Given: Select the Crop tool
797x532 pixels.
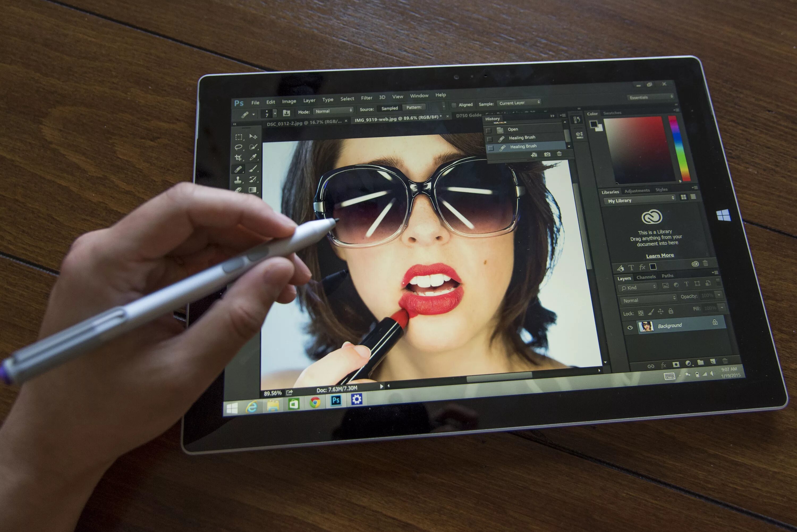Looking at the screenshot, I should coord(239,158).
